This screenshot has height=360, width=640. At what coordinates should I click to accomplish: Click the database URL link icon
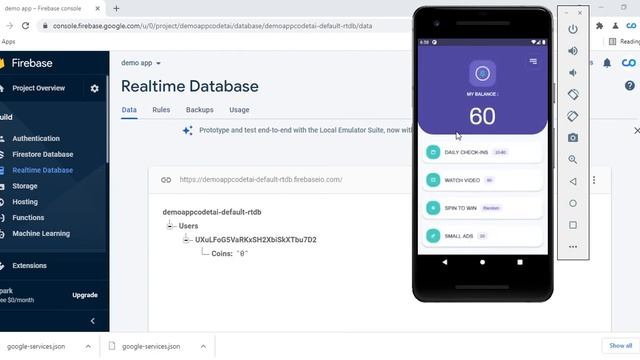point(166,180)
